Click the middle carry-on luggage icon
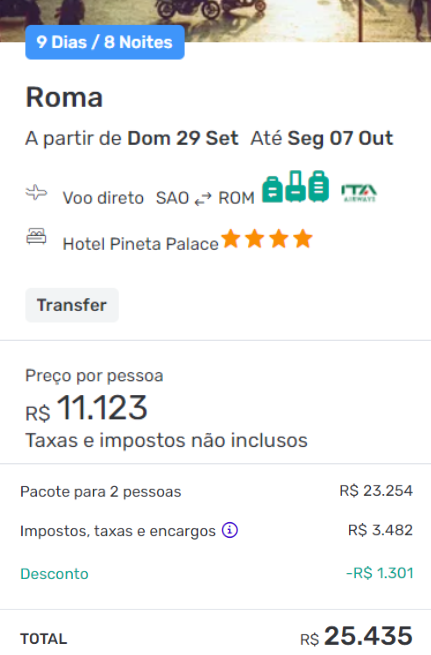 296,186
